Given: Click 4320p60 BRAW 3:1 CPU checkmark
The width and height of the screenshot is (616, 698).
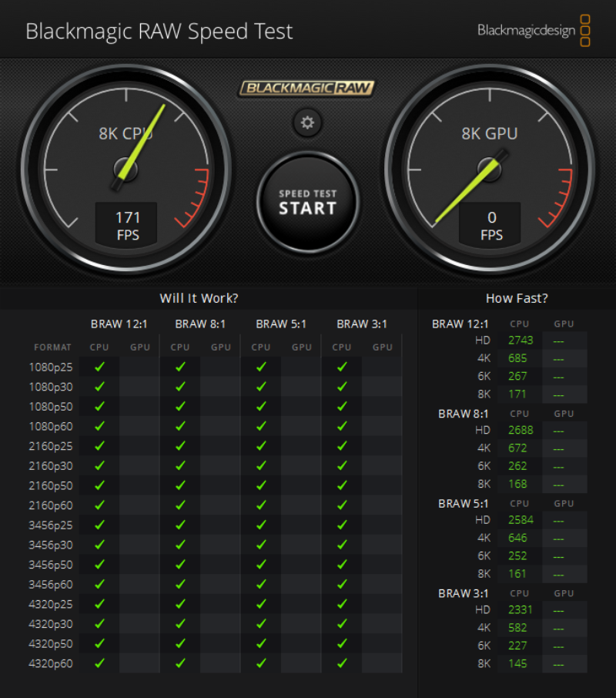Looking at the screenshot, I should (x=342, y=663).
